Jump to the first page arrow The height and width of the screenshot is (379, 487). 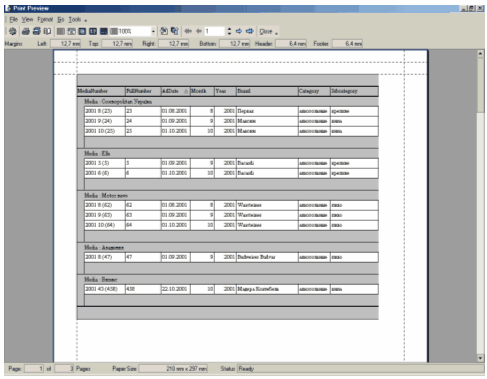tap(188, 31)
